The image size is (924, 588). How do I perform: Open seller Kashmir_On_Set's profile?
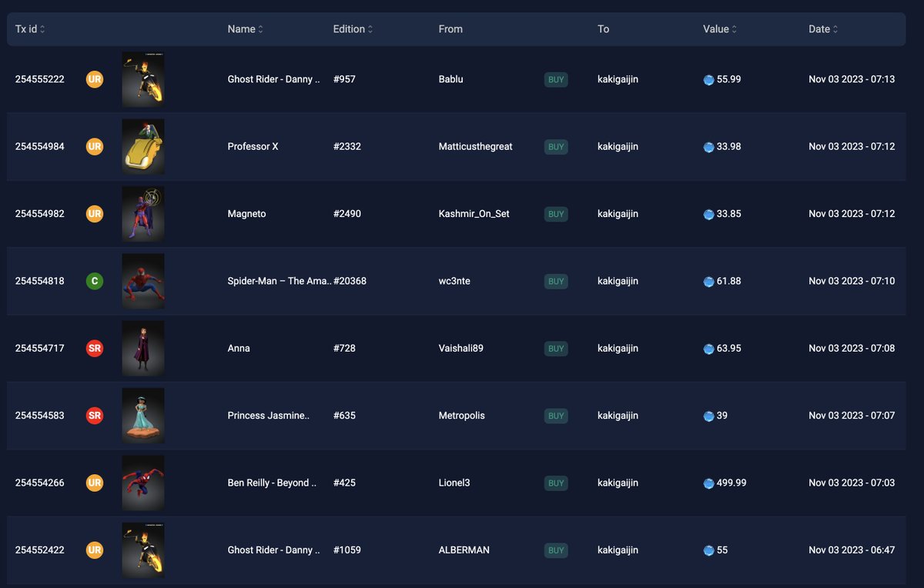[x=474, y=214]
